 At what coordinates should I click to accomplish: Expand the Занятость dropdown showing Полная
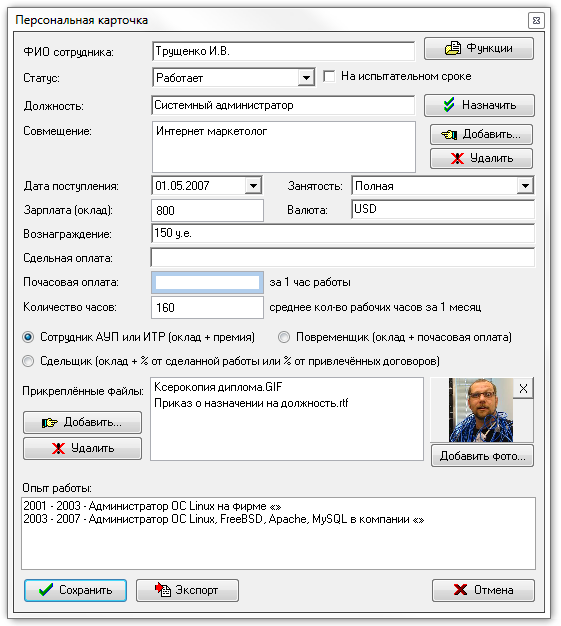click(525, 186)
